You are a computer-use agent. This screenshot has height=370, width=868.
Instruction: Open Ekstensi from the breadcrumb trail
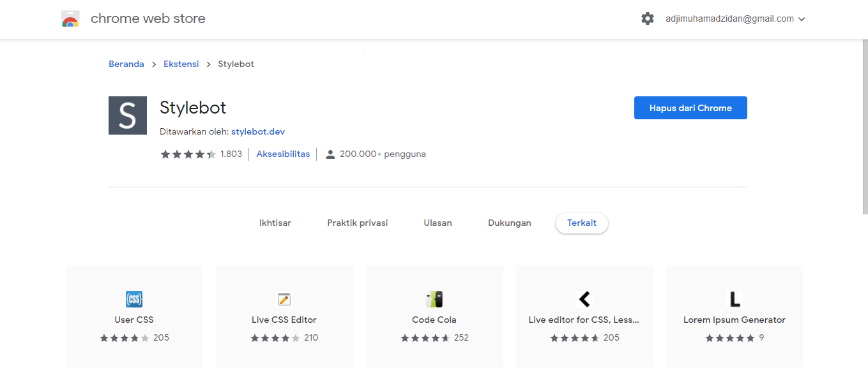coord(181,63)
